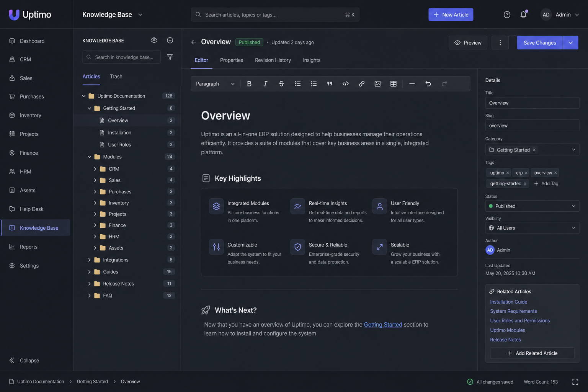The image size is (588, 392).
Task: Remove the erp tag
Action: (526, 173)
